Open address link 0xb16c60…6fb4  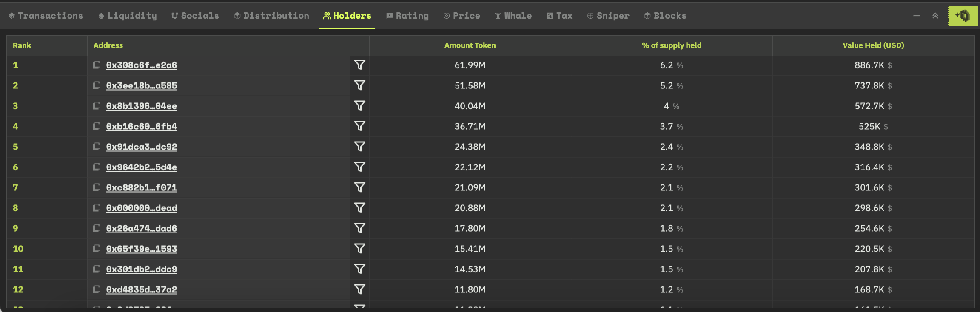(x=142, y=126)
